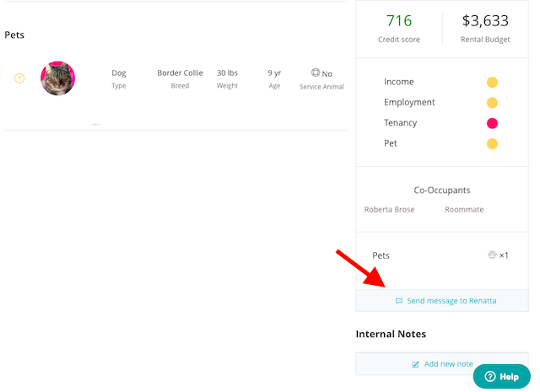
Task: Click the pet count icon next to ×1
Action: 492,255
